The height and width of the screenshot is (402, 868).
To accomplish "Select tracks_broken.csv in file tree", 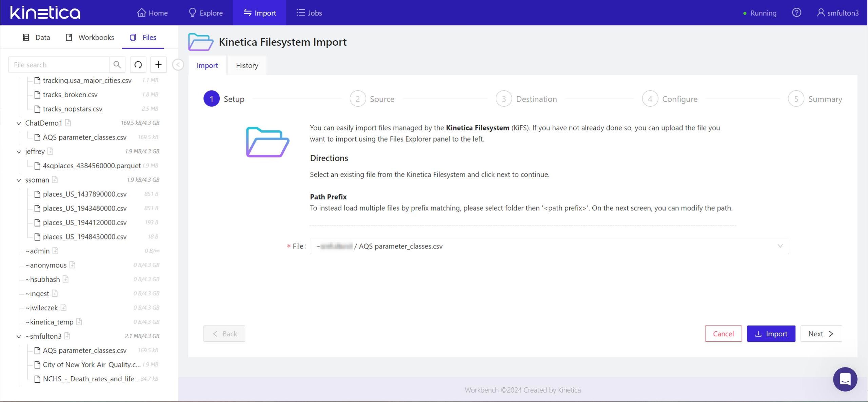I will (x=70, y=95).
